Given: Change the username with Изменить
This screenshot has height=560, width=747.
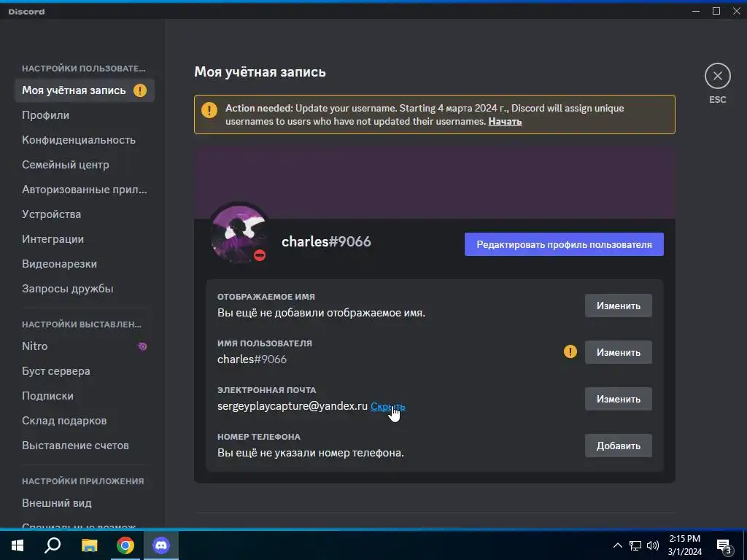Looking at the screenshot, I should (x=619, y=352).
